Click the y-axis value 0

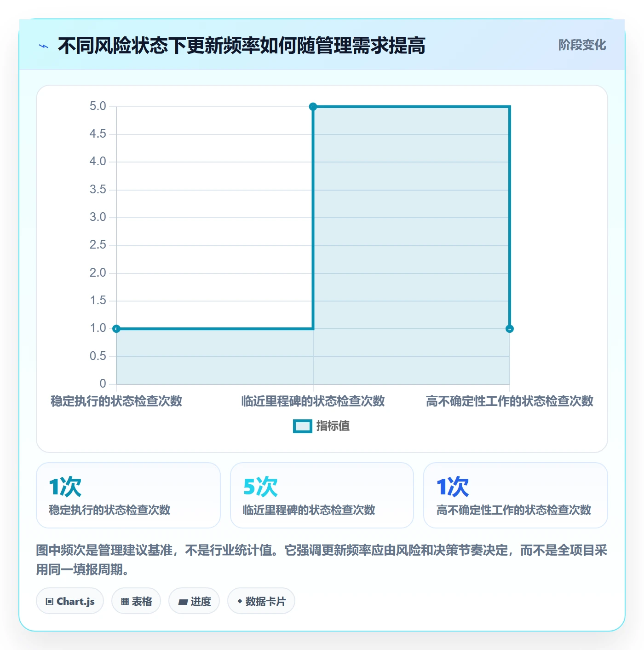103,384
